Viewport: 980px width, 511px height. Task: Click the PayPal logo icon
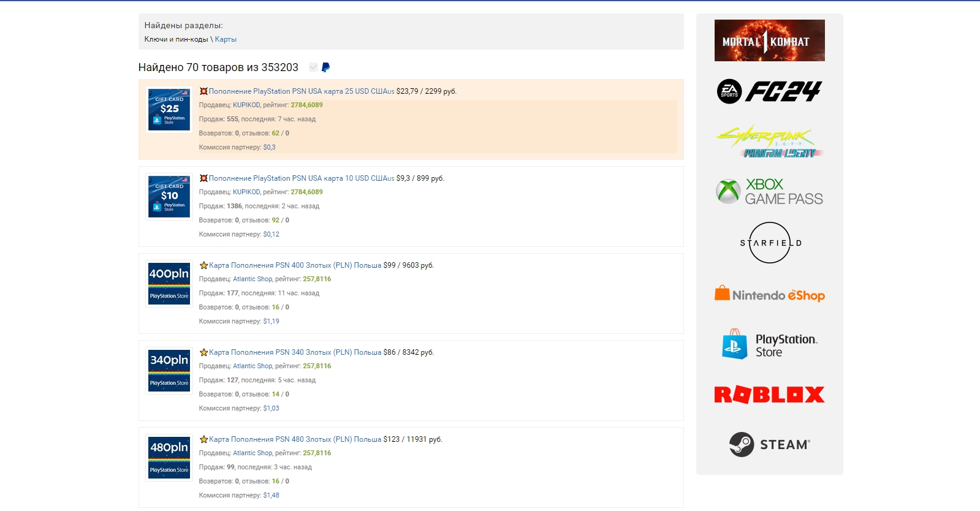click(325, 67)
